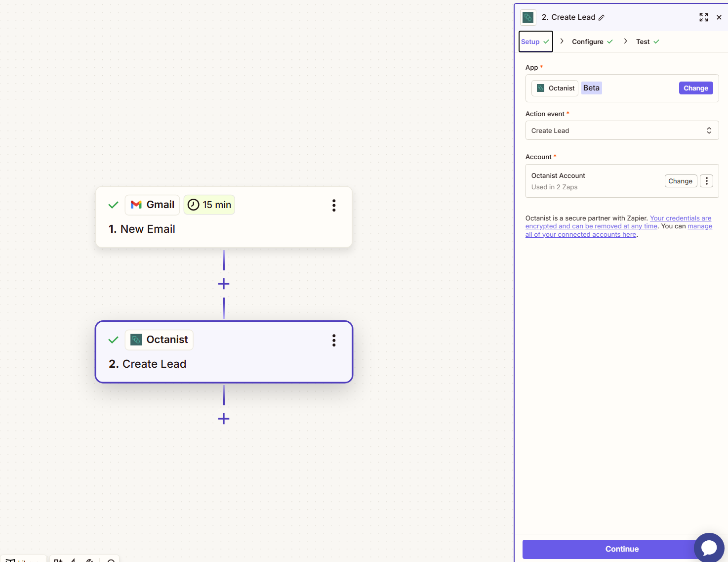Click the Continue button
728x562 pixels.
[x=621, y=549]
